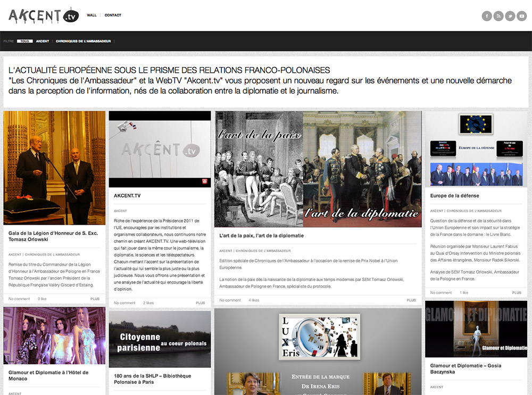
Task: Select the TOUS filter
Action: coord(25,41)
